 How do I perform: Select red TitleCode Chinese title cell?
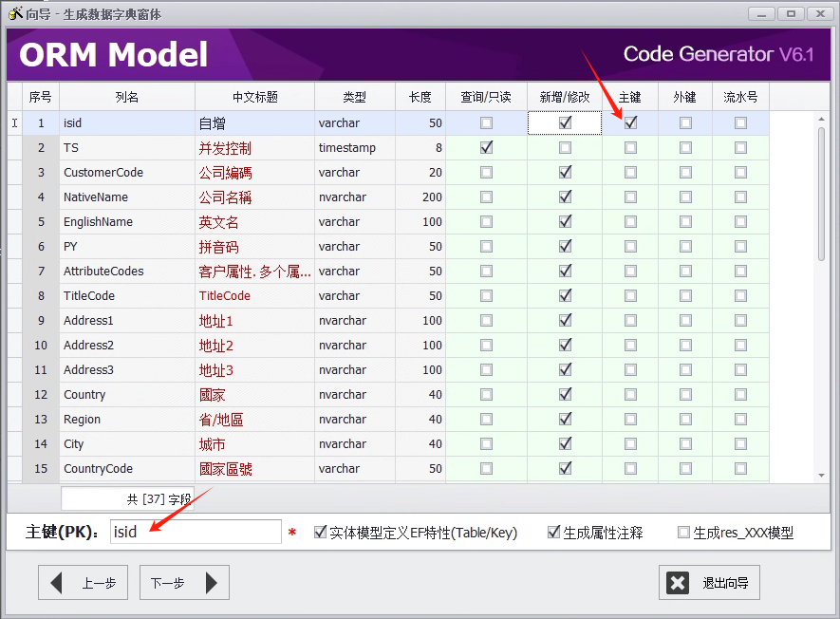(255, 295)
